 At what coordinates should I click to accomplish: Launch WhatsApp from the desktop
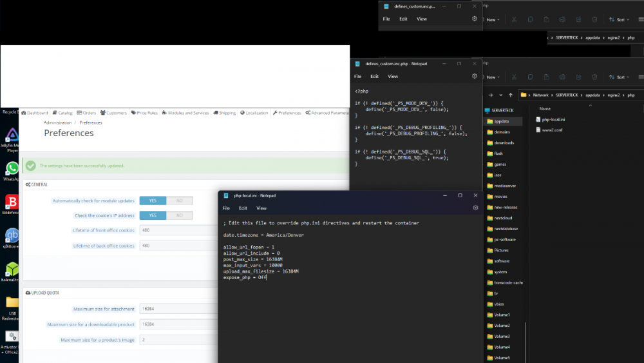point(12,170)
